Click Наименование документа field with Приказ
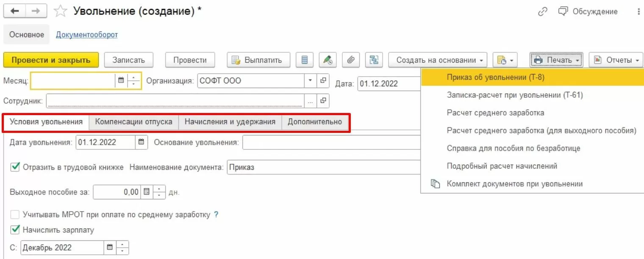This screenshot has width=644, height=259. coord(324,167)
